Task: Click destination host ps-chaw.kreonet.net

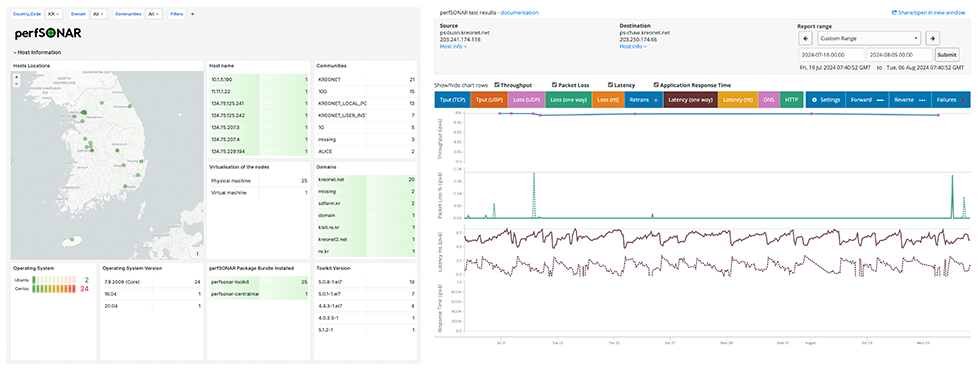Action: [x=644, y=32]
